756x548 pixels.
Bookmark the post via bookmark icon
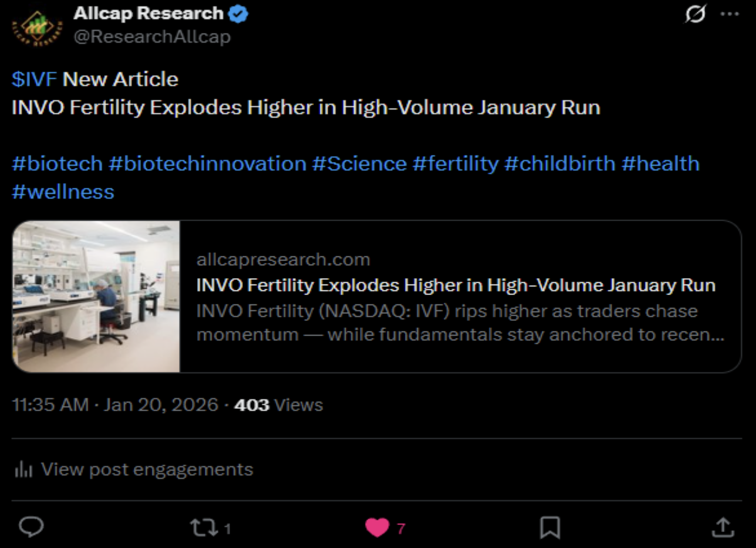551,527
